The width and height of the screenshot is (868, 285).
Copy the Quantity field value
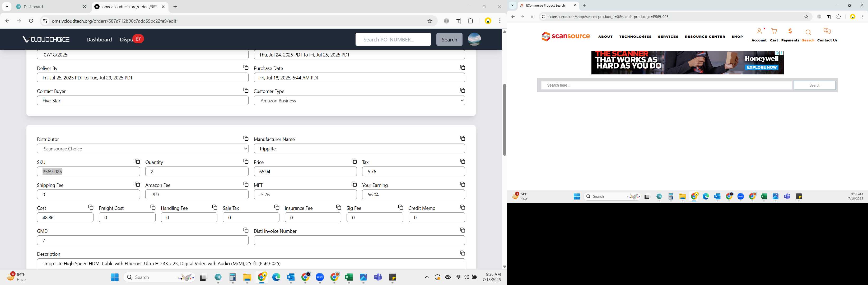[x=246, y=161]
